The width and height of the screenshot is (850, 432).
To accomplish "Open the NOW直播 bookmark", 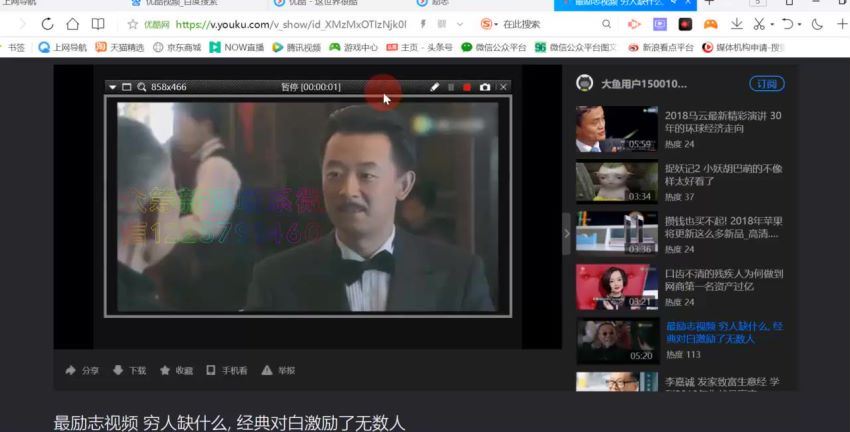I will coord(237,48).
